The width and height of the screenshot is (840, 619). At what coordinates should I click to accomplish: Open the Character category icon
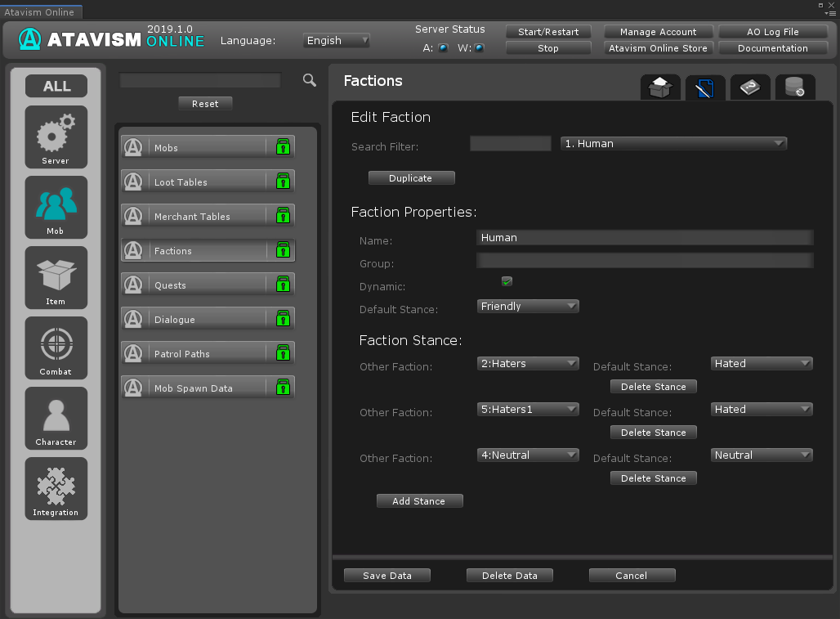[56, 418]
